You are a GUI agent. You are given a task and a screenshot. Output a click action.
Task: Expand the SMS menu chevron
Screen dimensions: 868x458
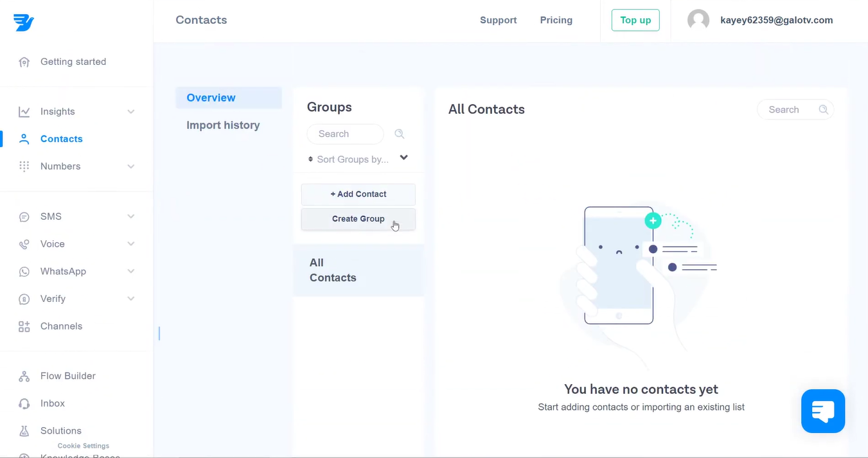(131, 216)
